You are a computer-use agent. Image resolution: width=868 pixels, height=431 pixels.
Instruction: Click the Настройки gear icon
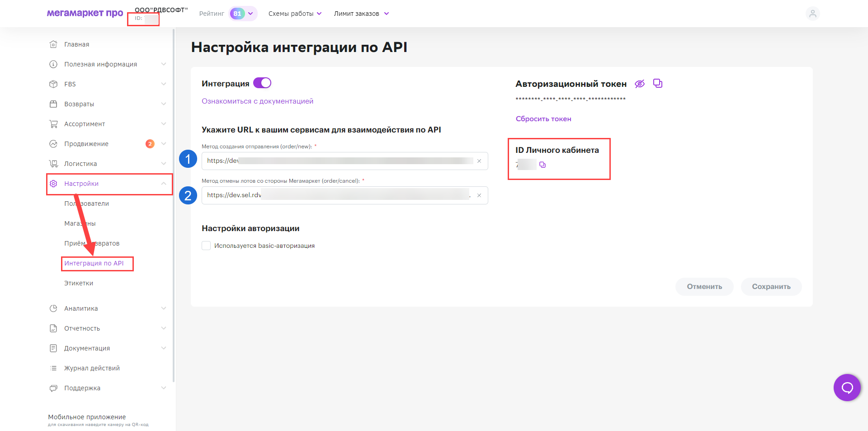click(53, 184)
